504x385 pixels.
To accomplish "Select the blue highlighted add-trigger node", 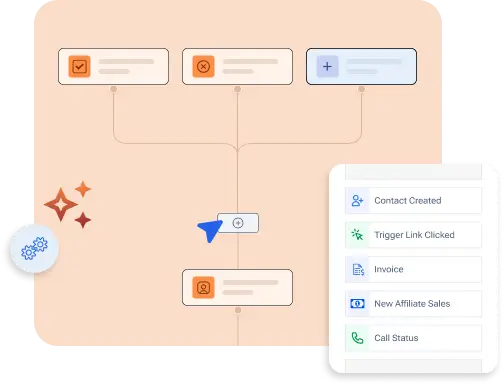I will 361,66.
